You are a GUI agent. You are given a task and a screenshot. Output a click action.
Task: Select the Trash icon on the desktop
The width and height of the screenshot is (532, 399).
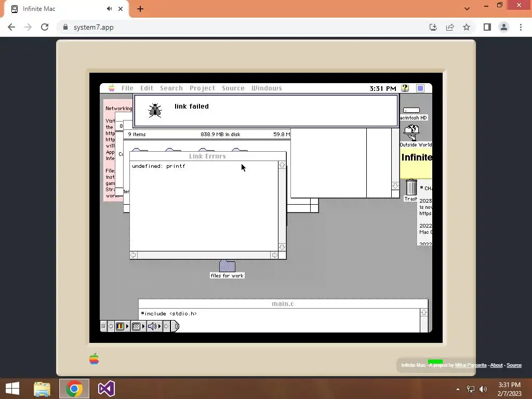(411, 187)
